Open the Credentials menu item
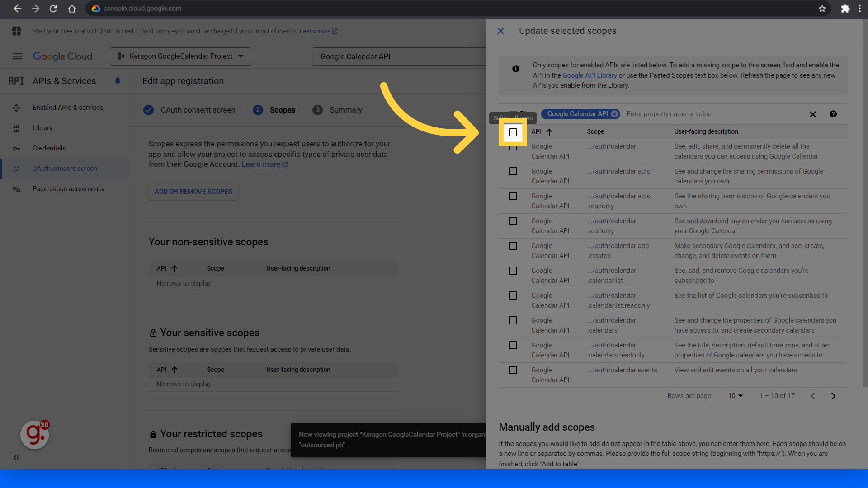 click(x=49, y=148)
